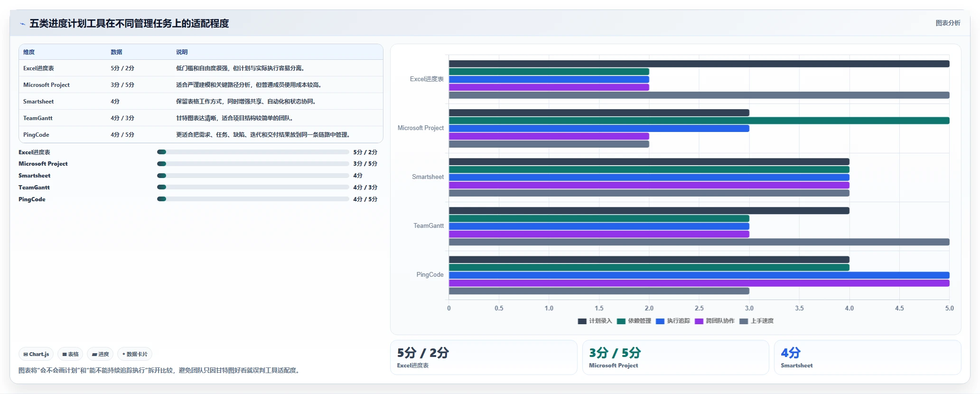Image resolution: width=980 pixels, height=394 pixels.
Task: Open the 5分 / 2分 Excel进度表 data card
Action: pyautogui.click(x=484, y=357)
